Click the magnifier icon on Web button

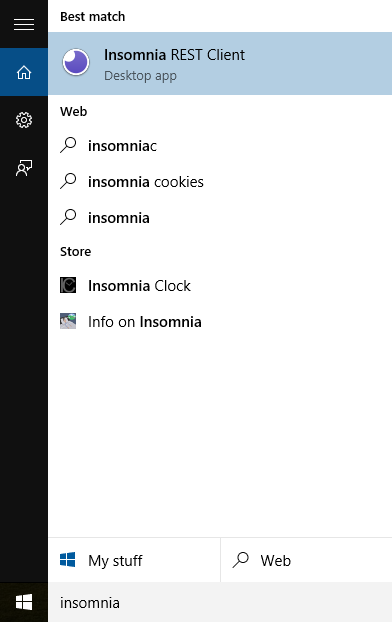[x=240, y=560]
